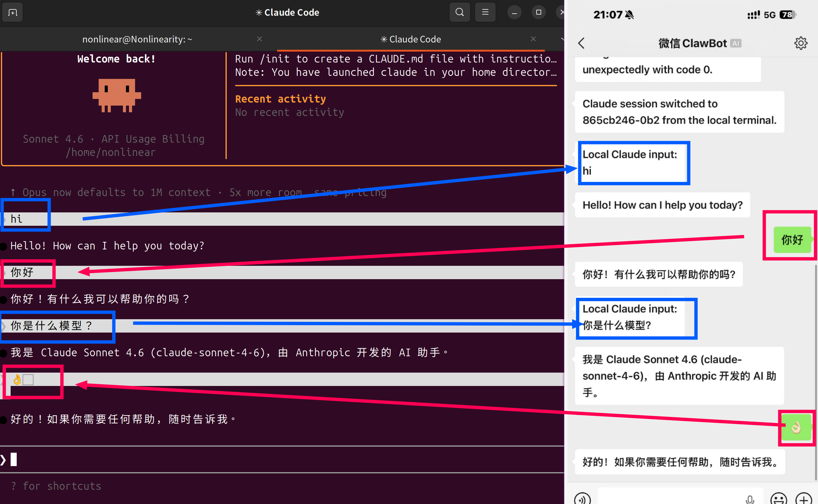Image resolution: width=818 pixels, height=504 pixels.
Task: Tap the emoji icon in WeChat input bar
Action: (779, 499)
